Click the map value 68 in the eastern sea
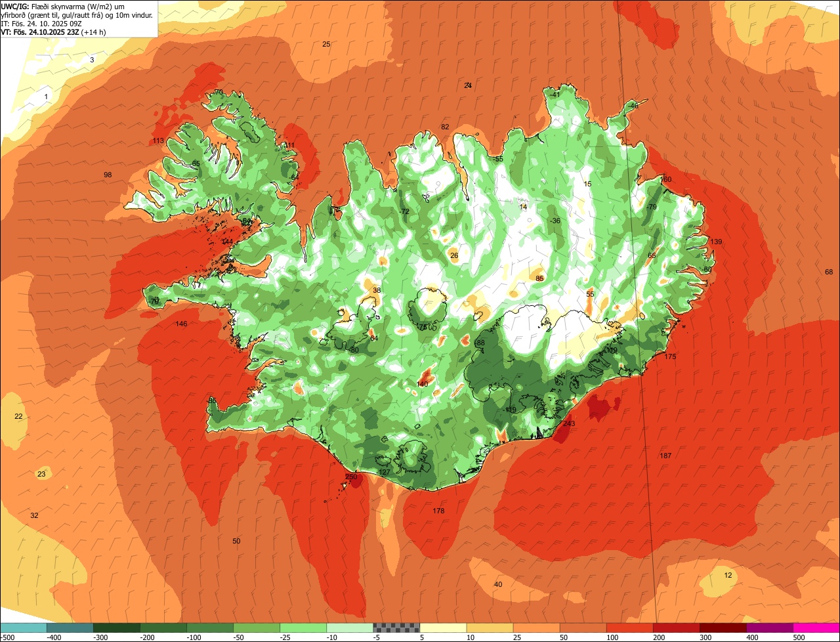The width and height of the screenshot is (840, 642). 829,272
